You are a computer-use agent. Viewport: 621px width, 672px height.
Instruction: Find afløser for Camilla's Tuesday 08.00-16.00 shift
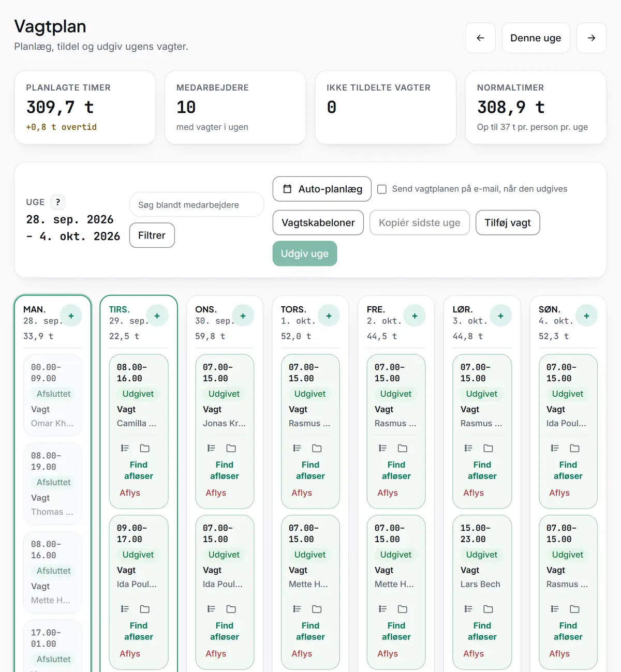pos(139,470)
